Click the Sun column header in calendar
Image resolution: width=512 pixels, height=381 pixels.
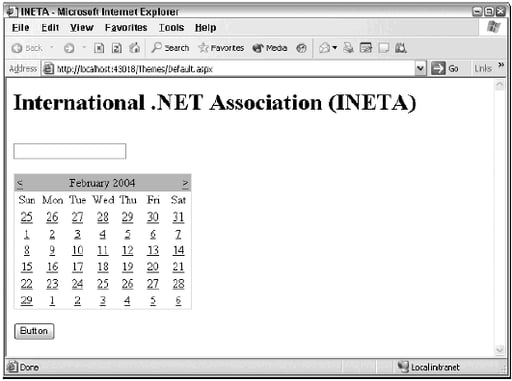(27, 200)
